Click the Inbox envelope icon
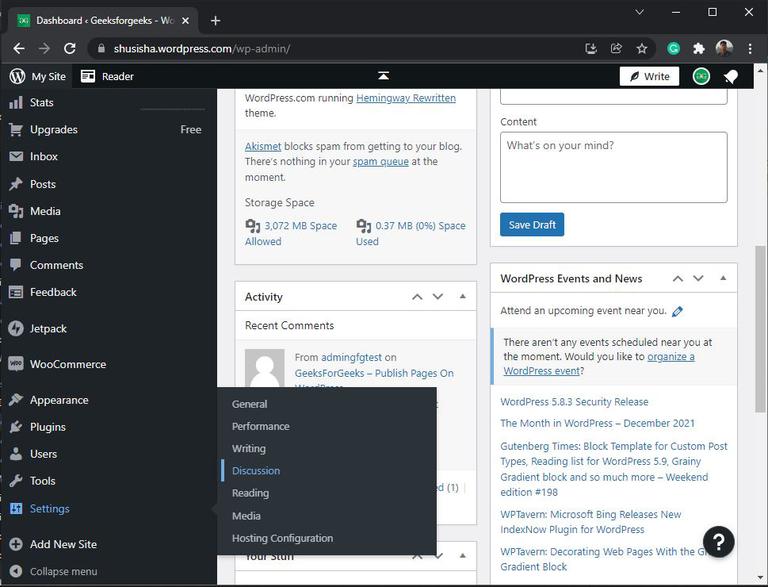 [16, 156]
